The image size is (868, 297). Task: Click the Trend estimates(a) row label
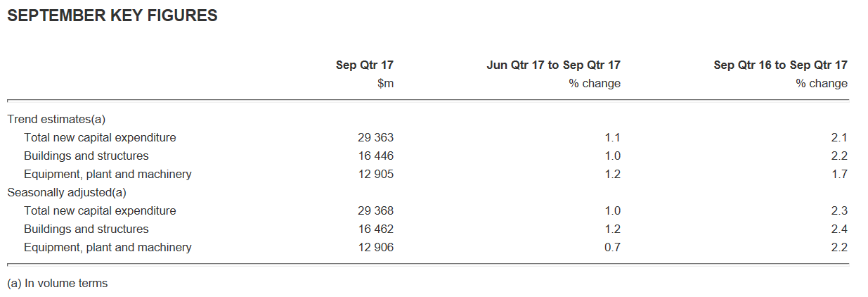pyautogui.click(x=56, y=120)
